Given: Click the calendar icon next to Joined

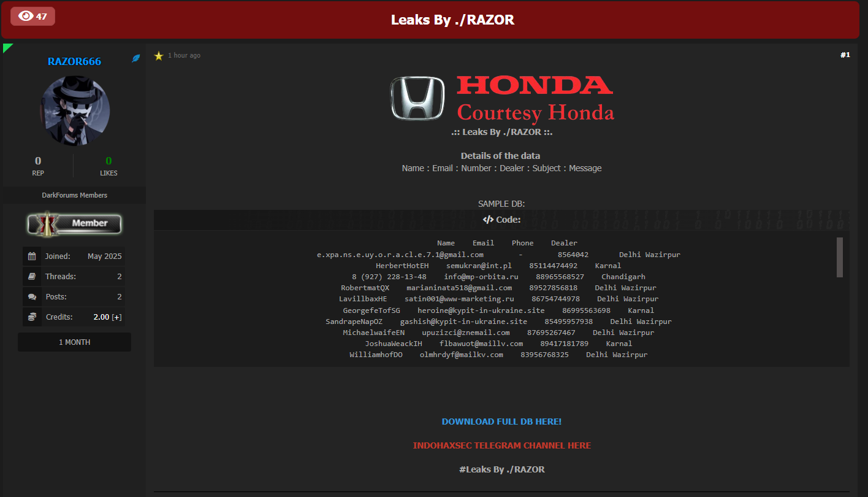Looking at the screenshot, I should click(x=32, y=256).
